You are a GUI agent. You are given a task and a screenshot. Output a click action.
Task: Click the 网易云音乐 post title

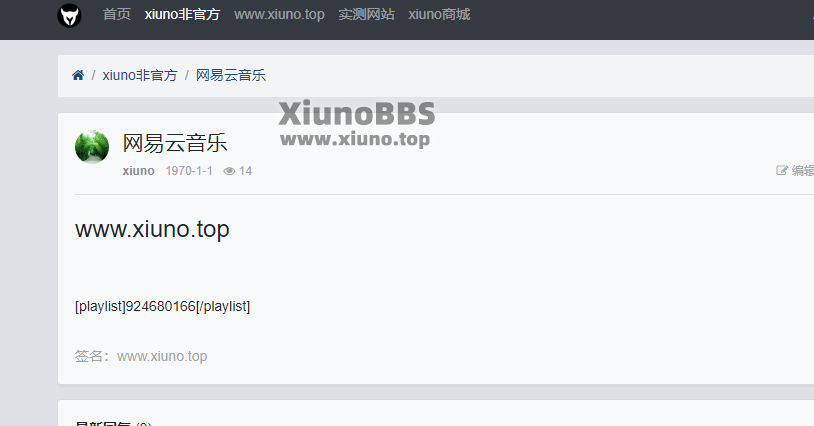[x=175, y=143]
